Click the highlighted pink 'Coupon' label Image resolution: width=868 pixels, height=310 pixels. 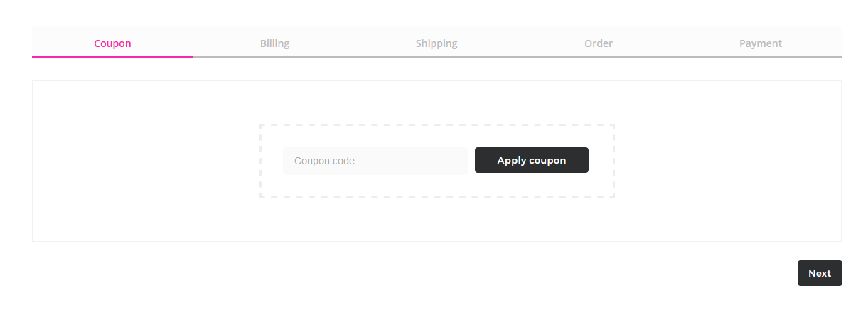(112, 43)
